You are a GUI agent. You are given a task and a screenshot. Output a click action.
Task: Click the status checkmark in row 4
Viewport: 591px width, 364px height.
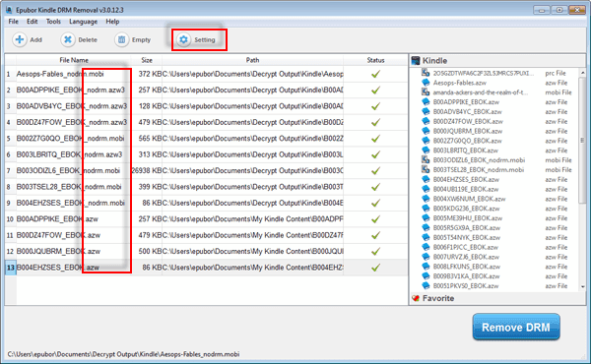375,122
